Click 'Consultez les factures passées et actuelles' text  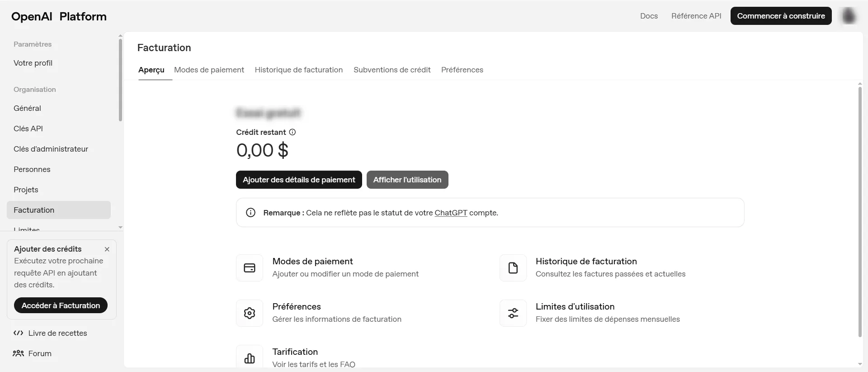[x=610, y=274]
